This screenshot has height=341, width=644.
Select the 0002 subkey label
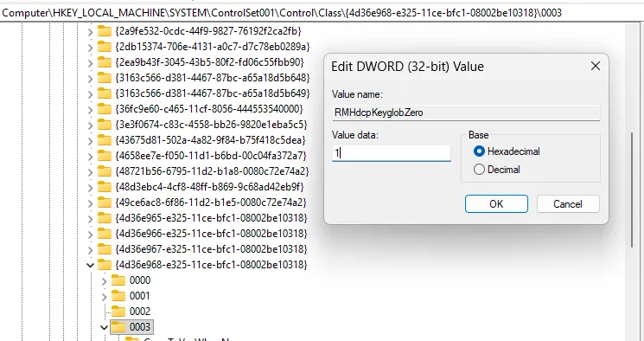pyautogui.click(x=140, y=312)
